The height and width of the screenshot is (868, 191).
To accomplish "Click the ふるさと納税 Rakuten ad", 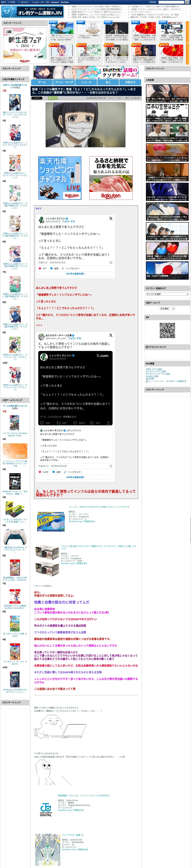I will (x=111, y=178).
